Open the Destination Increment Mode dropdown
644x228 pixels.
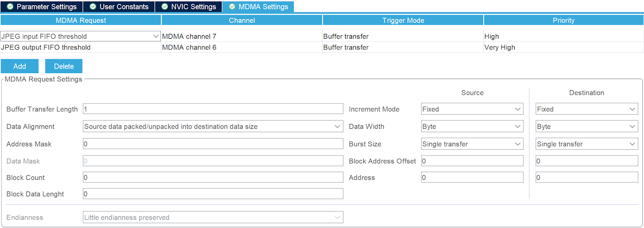click(586, 109)
